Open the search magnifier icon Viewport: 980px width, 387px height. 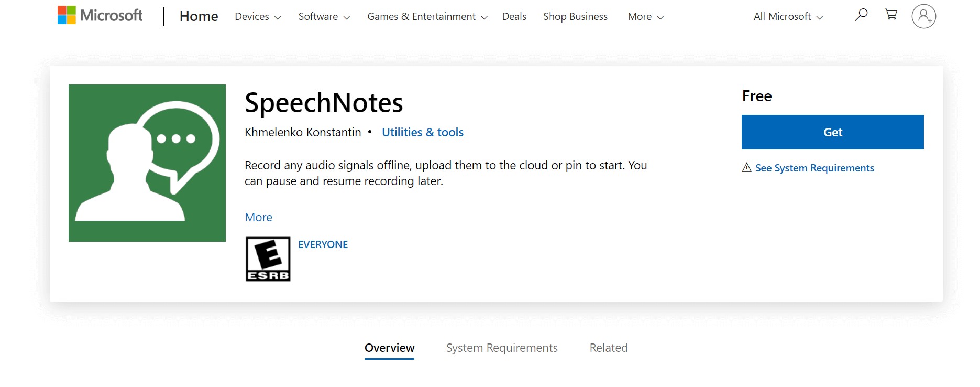click(x=861, y=15)
